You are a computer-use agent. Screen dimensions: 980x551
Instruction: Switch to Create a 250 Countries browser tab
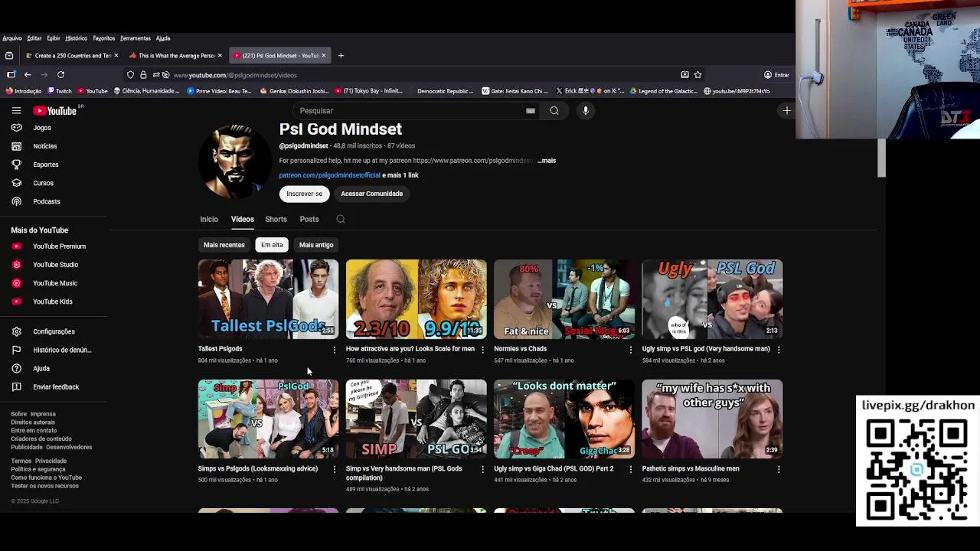[x=70, y=55]
